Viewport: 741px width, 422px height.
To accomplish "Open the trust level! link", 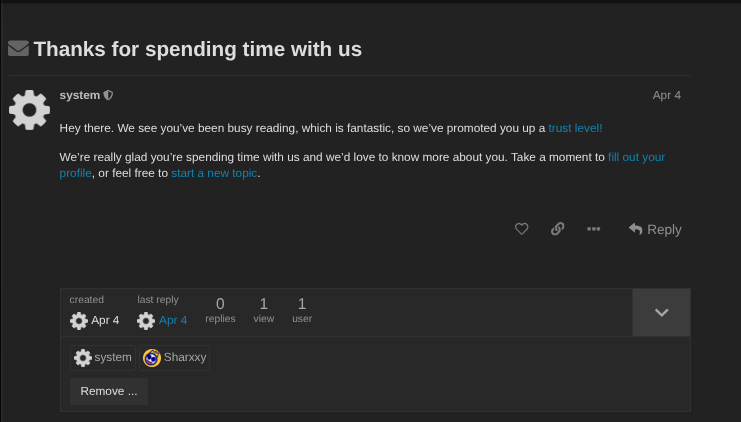I will [x=575, y=128].
